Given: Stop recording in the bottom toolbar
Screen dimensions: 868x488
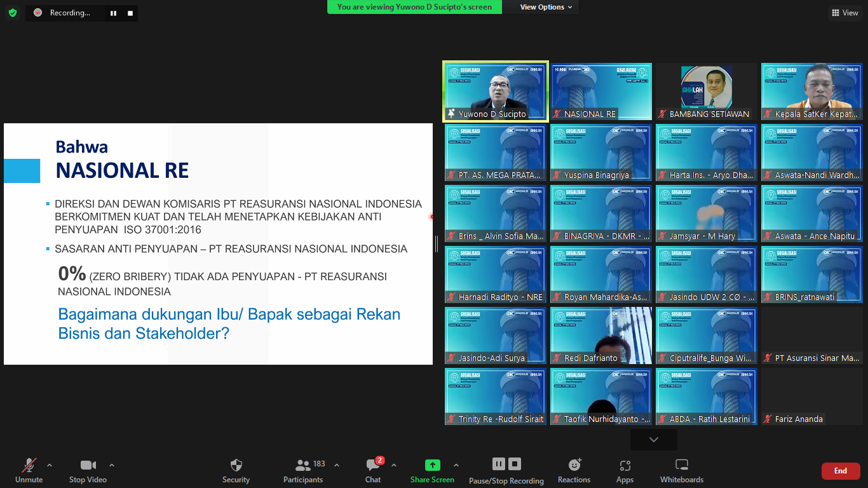Looking at the screenshot, I should (x=515, y=464).
